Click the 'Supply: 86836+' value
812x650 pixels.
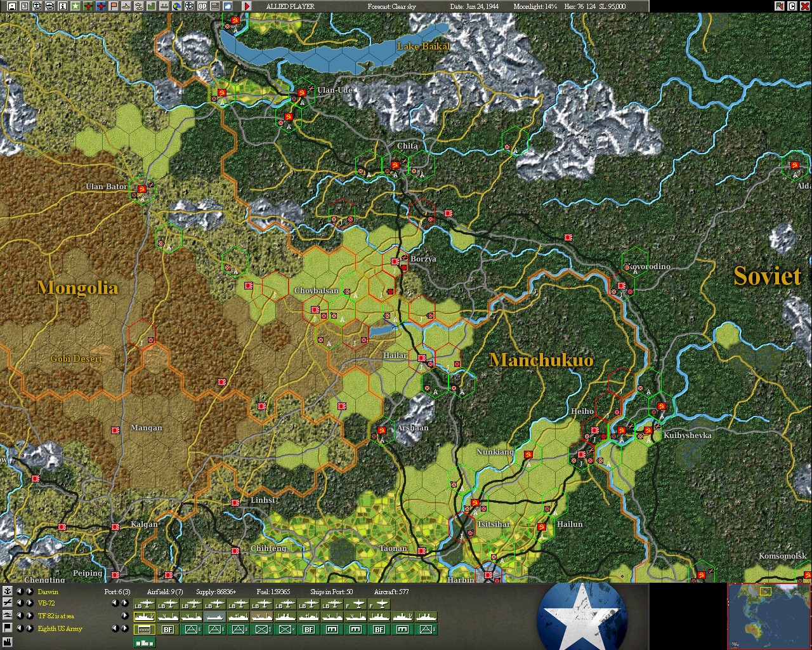[216, 592]
